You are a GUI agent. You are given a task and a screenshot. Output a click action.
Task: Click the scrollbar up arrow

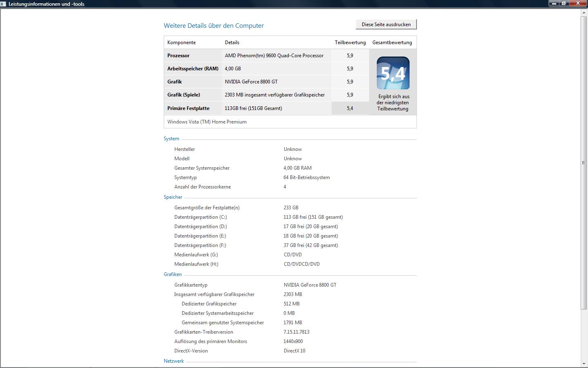pyautogui.click(x=584, y=13)
